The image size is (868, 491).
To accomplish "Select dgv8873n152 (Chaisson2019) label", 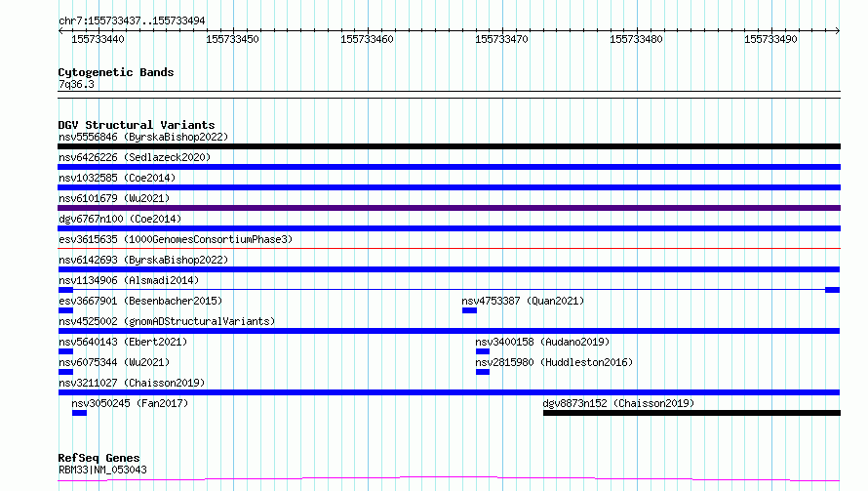I will pyautogui.click(x=618, y=403).
